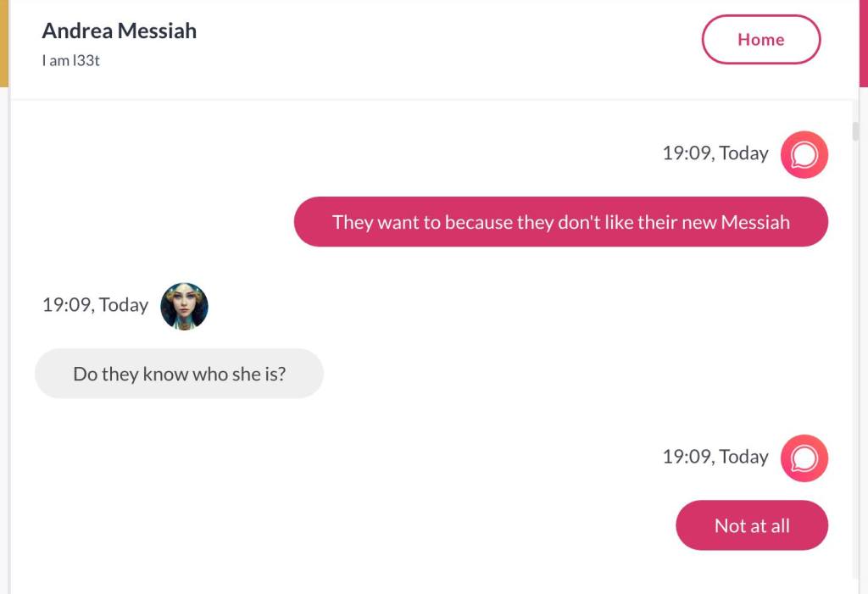The width and height of the screenshot is (868, 594).
Task: Click the chat icon above "Not at all"
Action: 804,458
